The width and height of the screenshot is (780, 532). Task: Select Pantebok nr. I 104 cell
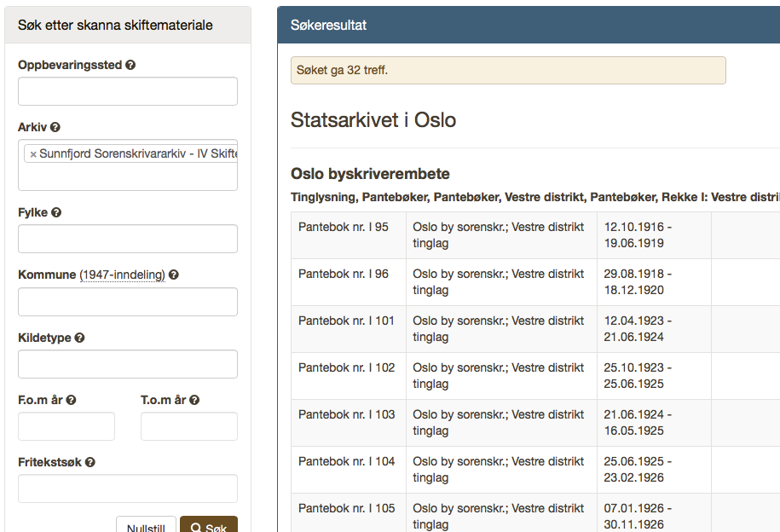(x=349, y=469)
